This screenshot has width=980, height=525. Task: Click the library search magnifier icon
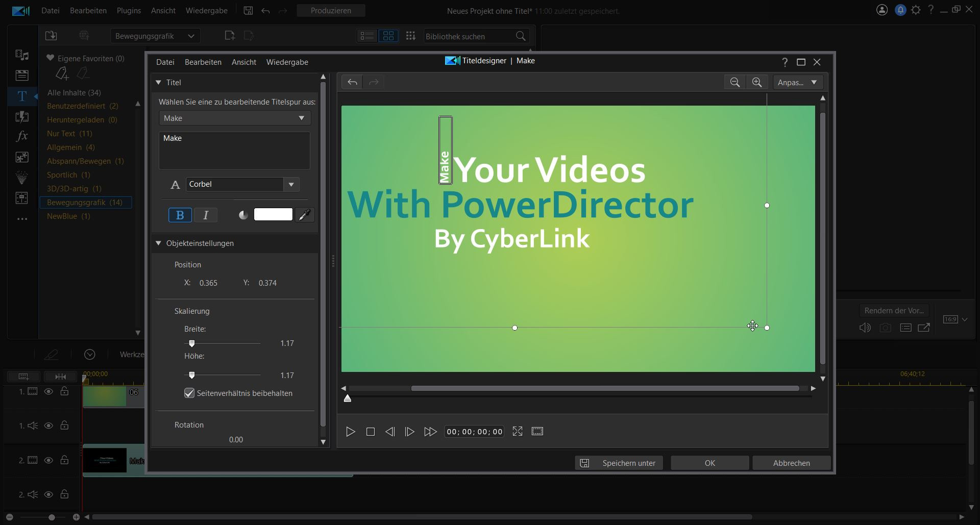click(521, 36)
